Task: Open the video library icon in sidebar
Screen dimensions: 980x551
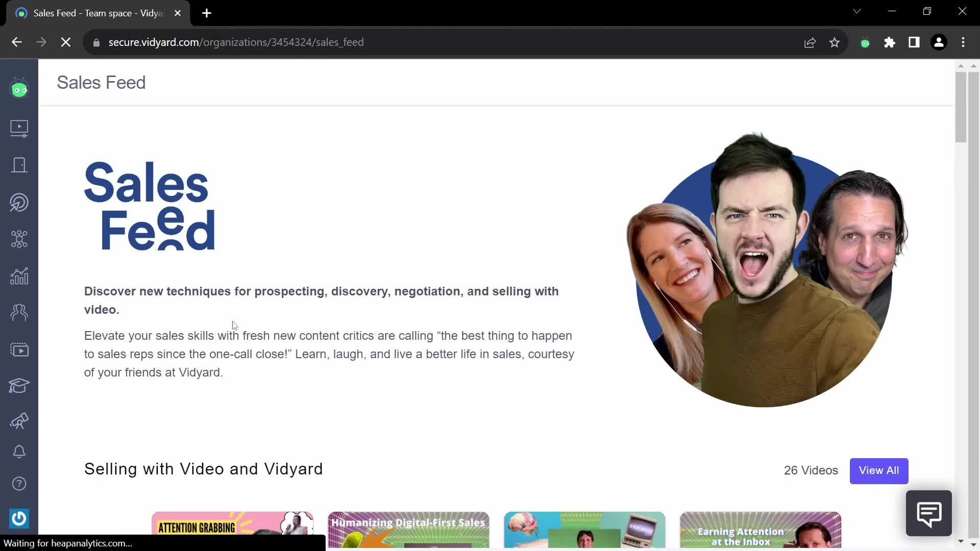Action: [x=19, y=128]
